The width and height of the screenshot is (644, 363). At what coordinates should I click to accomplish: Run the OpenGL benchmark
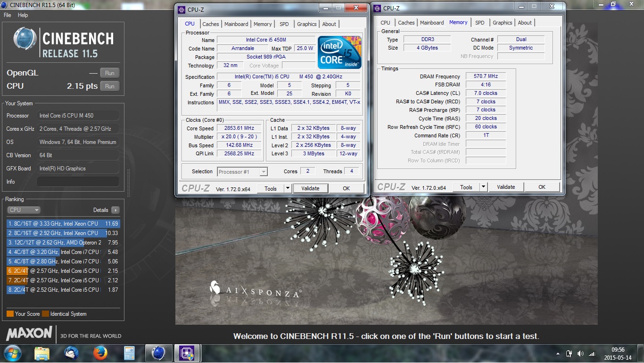point(110,73)
